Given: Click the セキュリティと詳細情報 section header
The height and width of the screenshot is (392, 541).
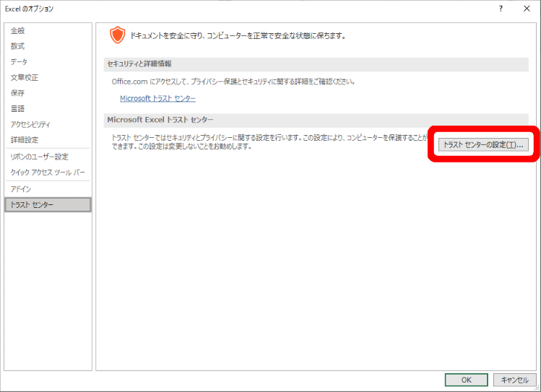Looking at the screenshot, I should coord(140,64).
